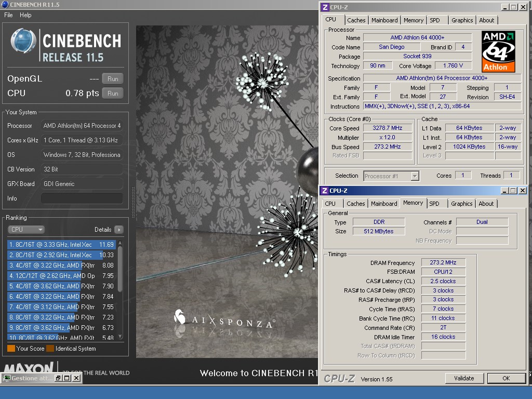Open the CPU ranking dropdown

point(26,229)
